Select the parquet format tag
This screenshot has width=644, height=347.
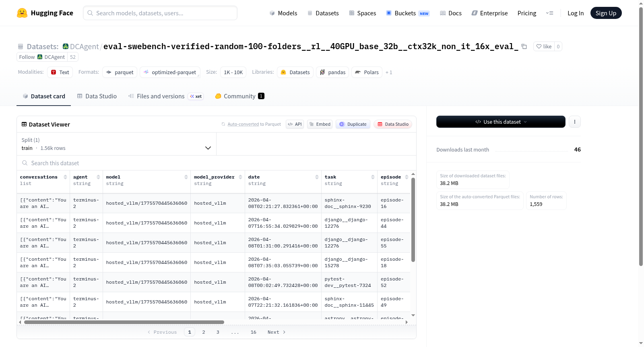coord(120,72)
